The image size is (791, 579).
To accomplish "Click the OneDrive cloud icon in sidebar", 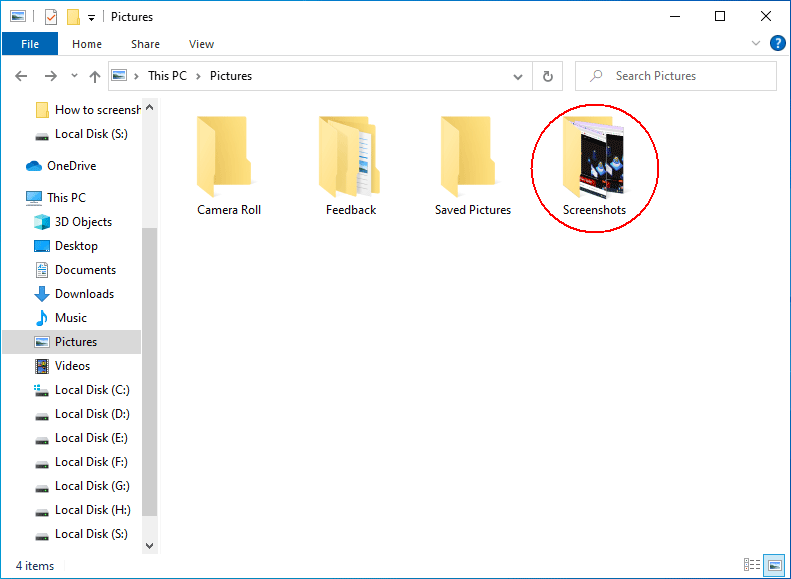I will 34,166.
